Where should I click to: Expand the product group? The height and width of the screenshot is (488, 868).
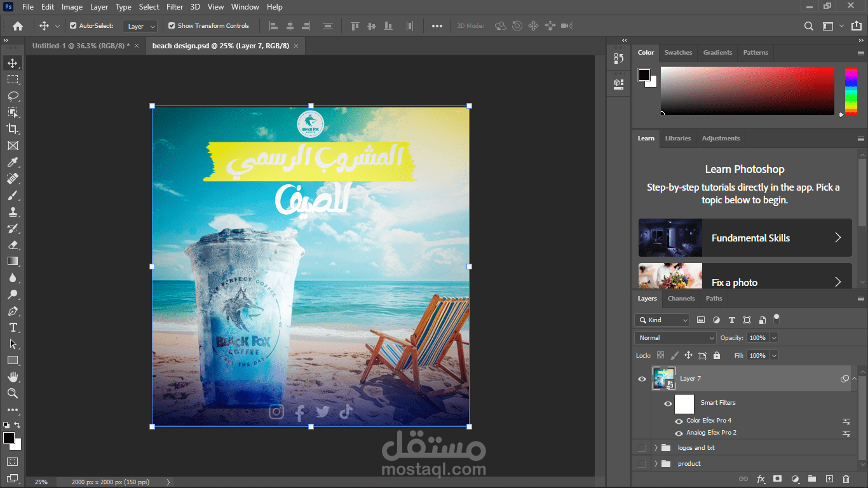(656, 464)
